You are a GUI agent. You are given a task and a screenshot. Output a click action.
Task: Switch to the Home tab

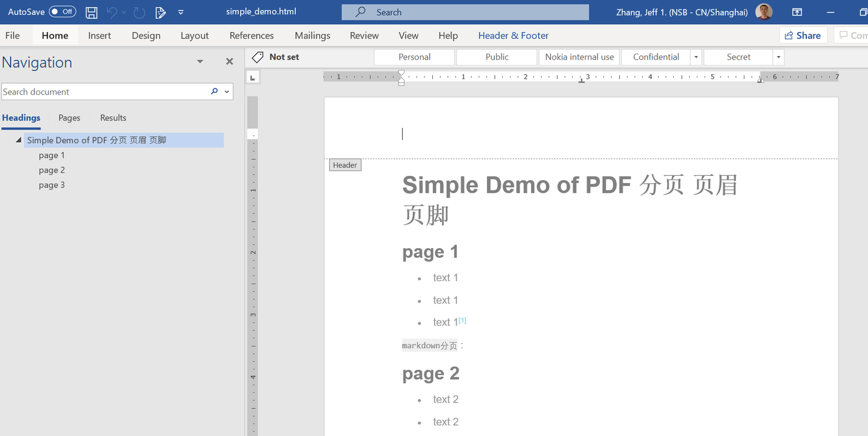(55, 36)
